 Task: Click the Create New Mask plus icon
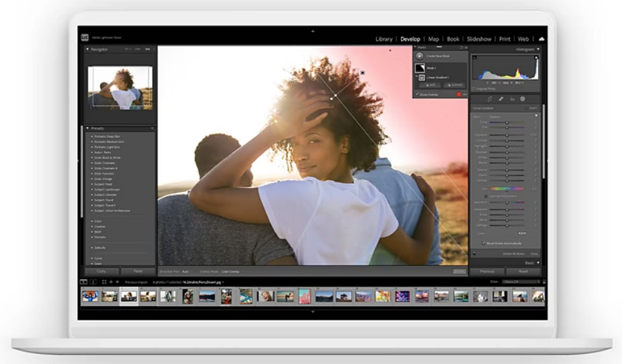tap(420, 55)
